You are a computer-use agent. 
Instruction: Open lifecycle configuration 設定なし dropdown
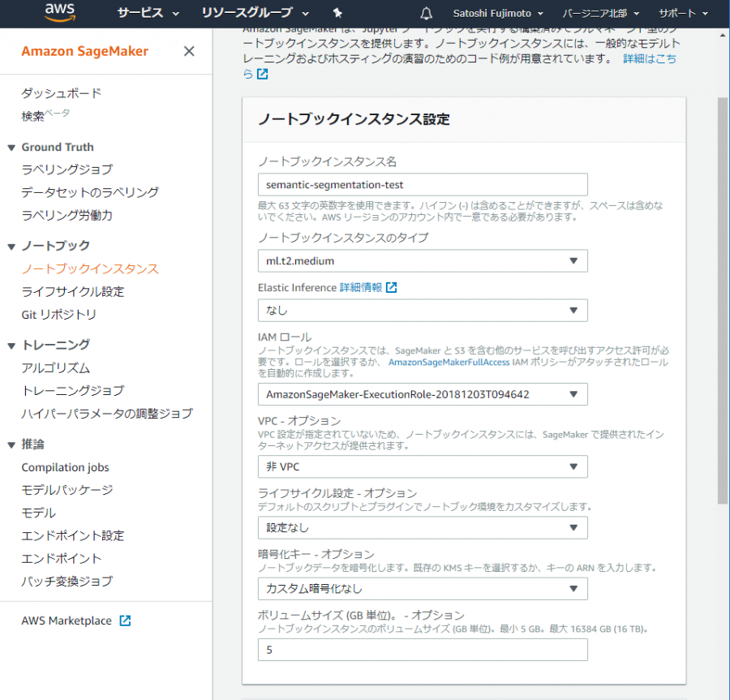[x=423, y=528]
